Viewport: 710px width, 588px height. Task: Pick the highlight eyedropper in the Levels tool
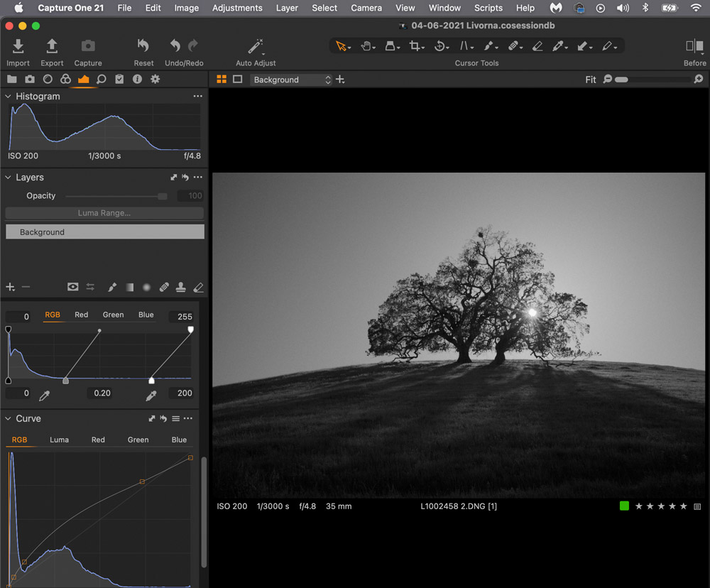point(151,396)
